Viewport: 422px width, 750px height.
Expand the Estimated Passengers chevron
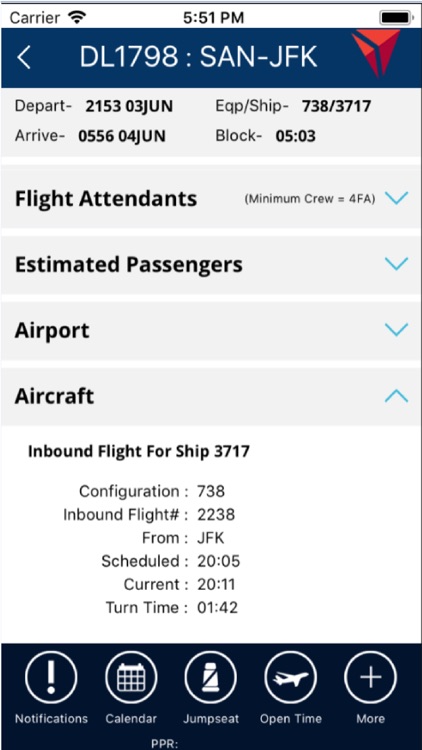tap(397, 264)
